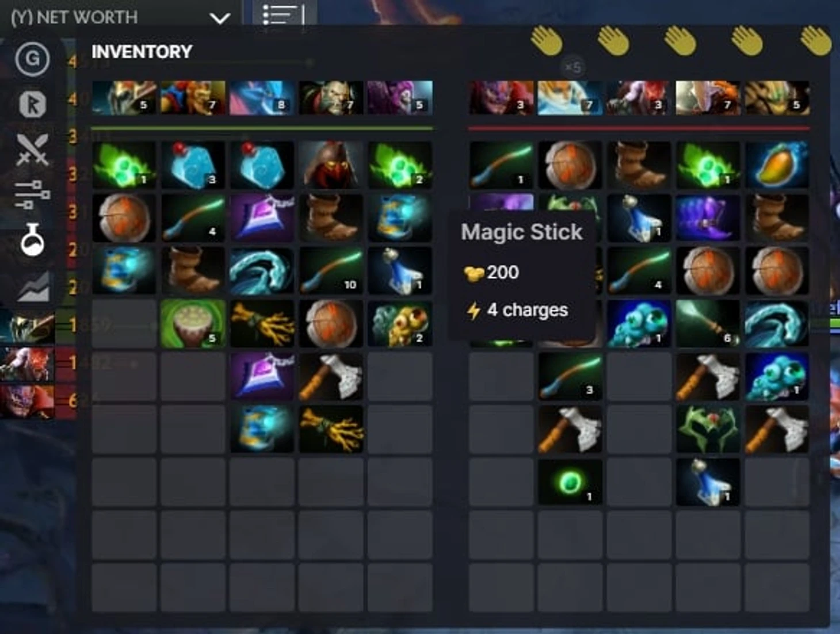This screenshot has height=634, width=840.
Task: Click the rightmost clapping hands icon
Action: pyautogui.click(x=816, y=41)
